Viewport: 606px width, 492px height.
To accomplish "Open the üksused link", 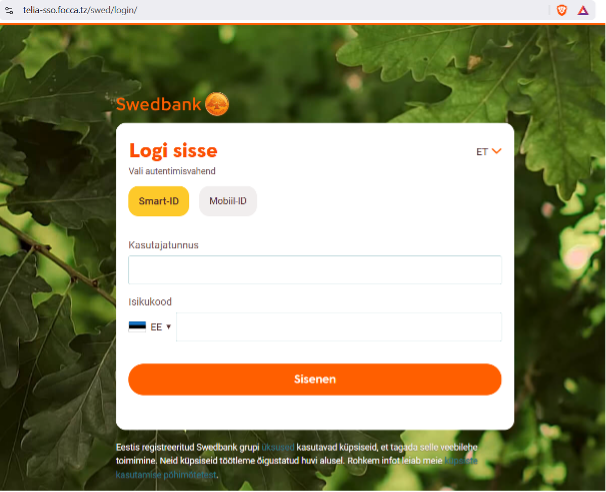I will pos(278,447).
